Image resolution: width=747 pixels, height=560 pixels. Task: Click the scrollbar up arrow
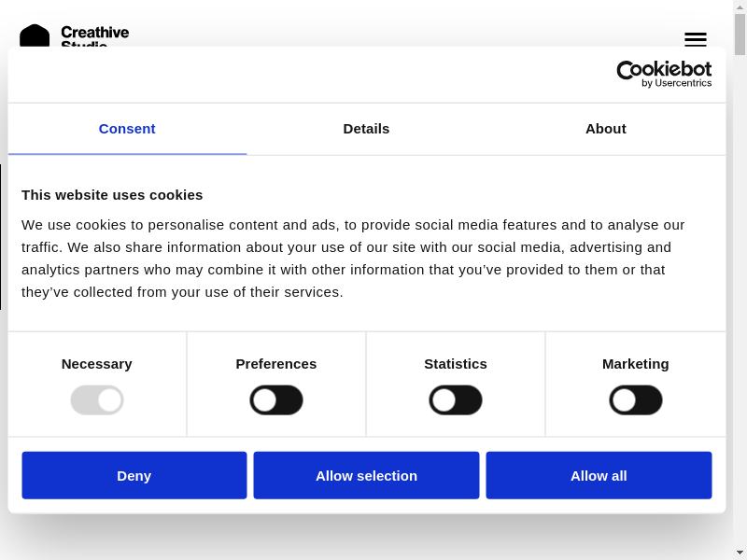click(740, 7)
